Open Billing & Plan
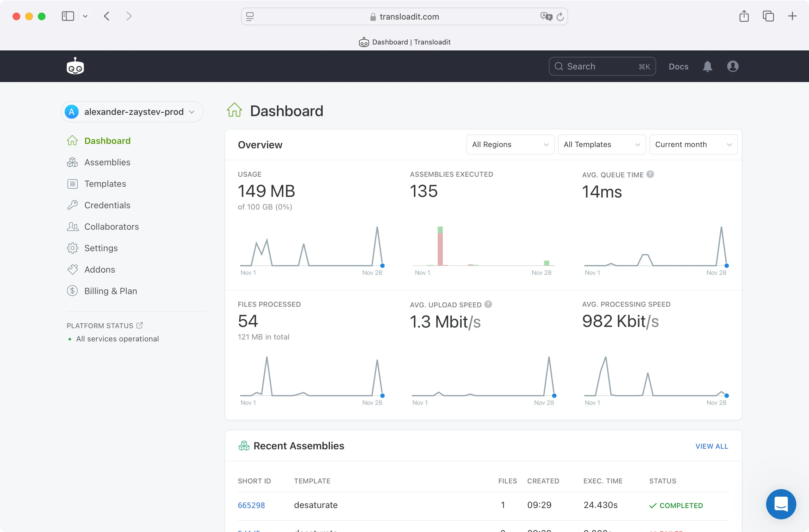This screenshot has width=809, height=532. tap(111, 291)
